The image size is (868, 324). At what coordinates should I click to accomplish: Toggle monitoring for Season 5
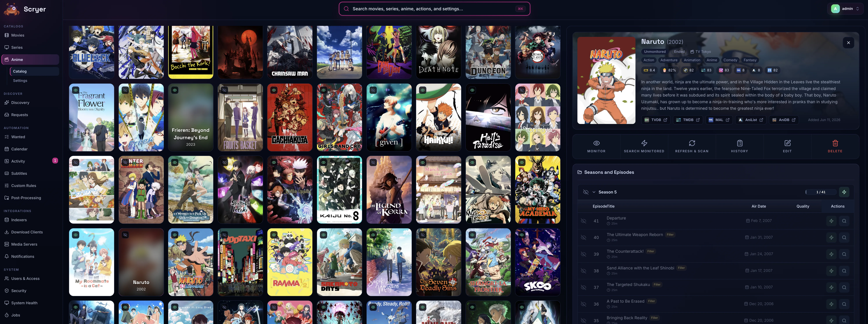586,192
